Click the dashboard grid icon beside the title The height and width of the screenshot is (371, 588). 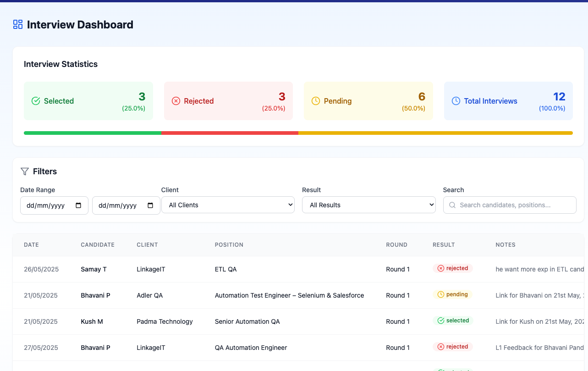click(x=17, y=24)
